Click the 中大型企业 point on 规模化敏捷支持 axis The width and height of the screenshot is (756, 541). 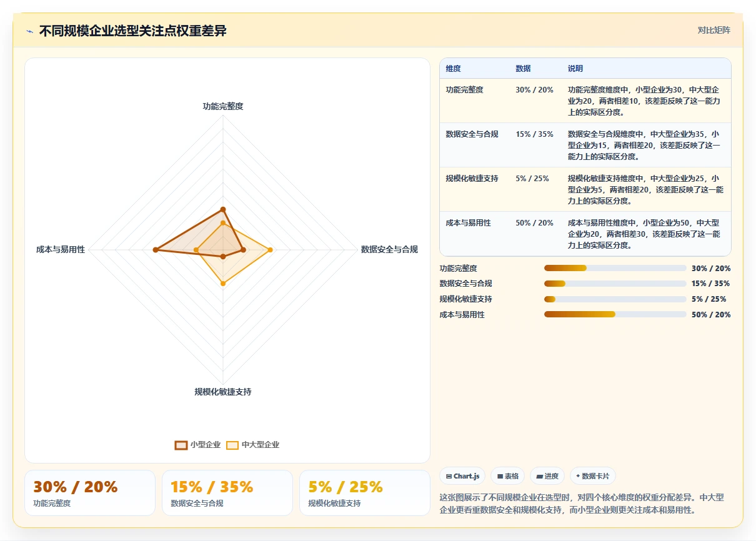(223, 284)
